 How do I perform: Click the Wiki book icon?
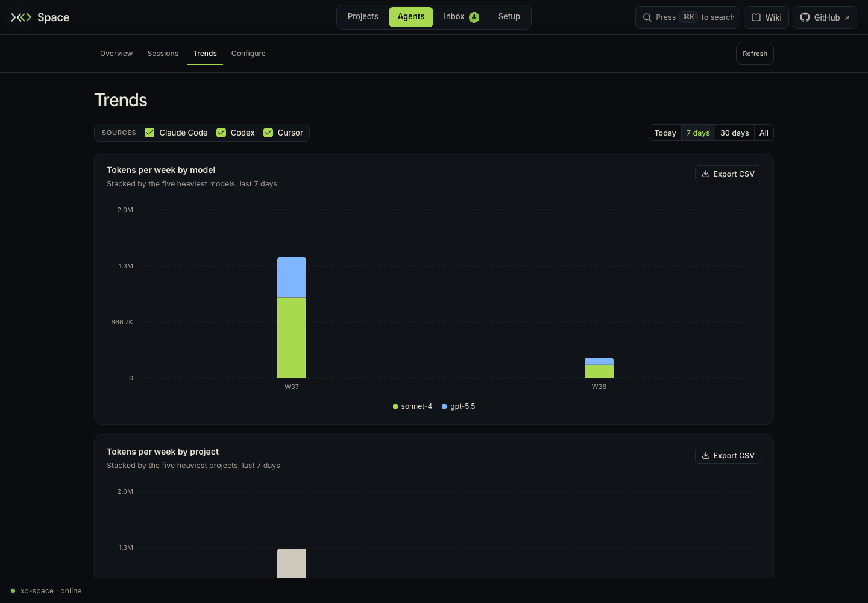click(x=756, y=17)
